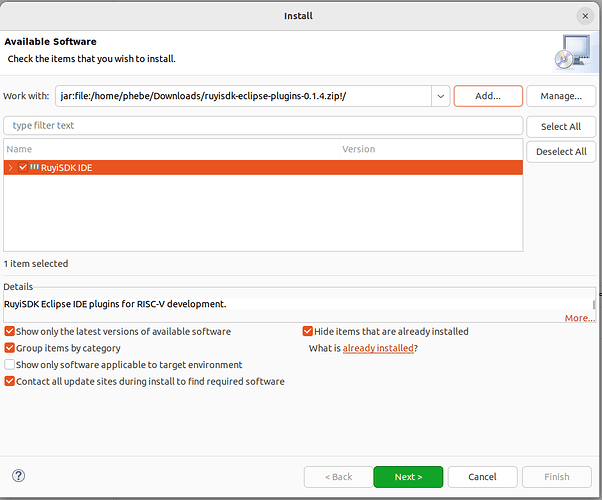Toggle Contact all update sites checkbox
Screen dimensions: 602x500
click(10, 381)
